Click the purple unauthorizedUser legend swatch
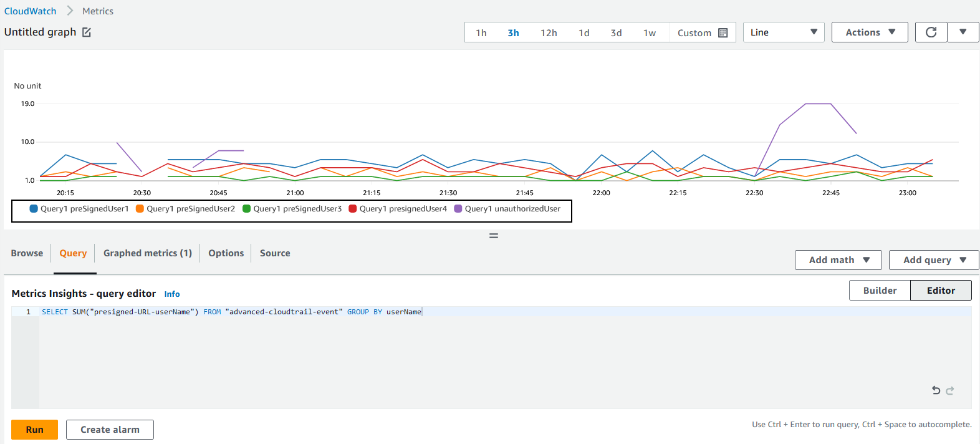The image size is (980, 444). pyautogui.click(x=458, y=209)
